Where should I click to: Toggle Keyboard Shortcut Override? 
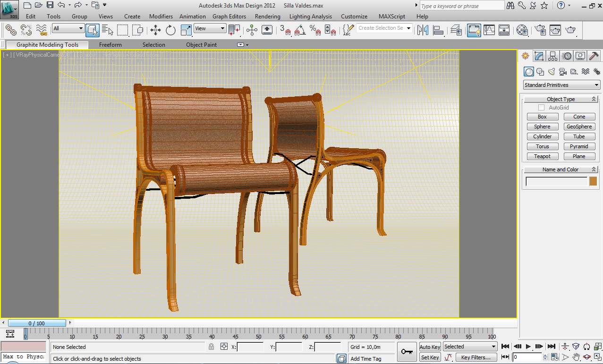click(267, 30)
